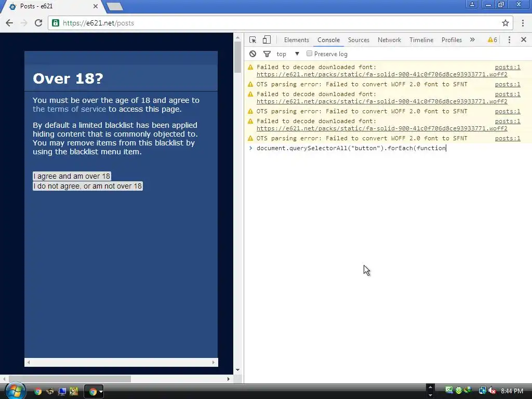Click the warnings count badge showing 6
The height and width of the screenshot is (399, 532).
click(493, 39)
